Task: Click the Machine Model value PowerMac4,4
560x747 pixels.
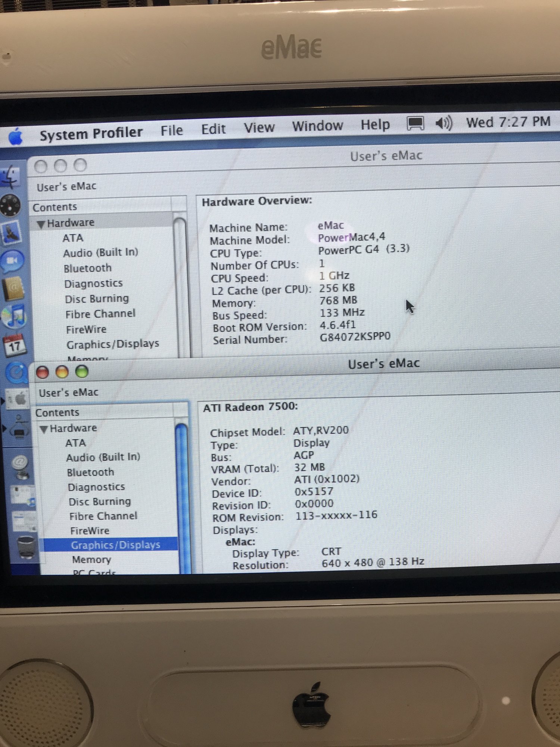Action: [x=351, y=238]
